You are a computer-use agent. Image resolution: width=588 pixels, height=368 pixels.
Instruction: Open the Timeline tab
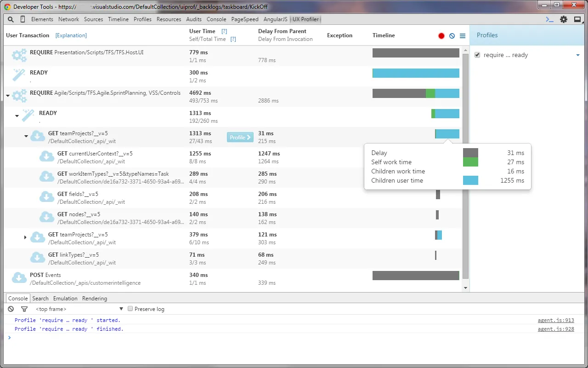(119, 19)
